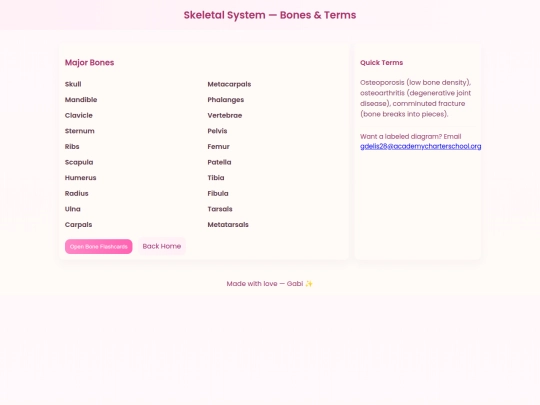Select Patella in the bone list

[x=219, y=162]
